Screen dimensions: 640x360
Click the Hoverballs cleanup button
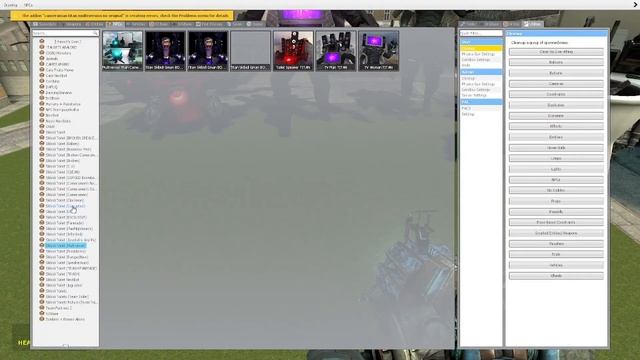556,148
